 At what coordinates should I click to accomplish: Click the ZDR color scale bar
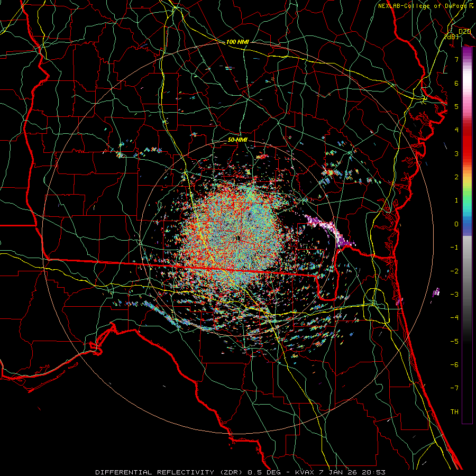click(467, 235)
